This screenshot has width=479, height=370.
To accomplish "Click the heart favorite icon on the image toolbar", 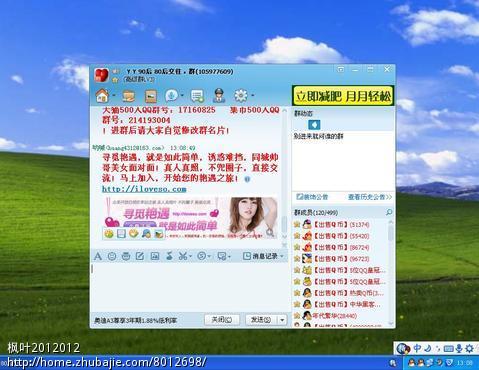I will pos(134,233).
